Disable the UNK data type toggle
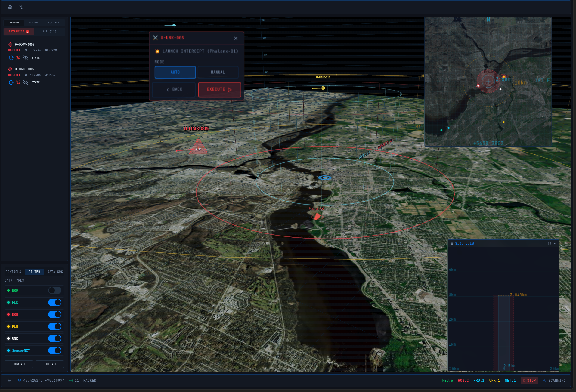This screenshot has width=576, height=392. tap(55, 338)
